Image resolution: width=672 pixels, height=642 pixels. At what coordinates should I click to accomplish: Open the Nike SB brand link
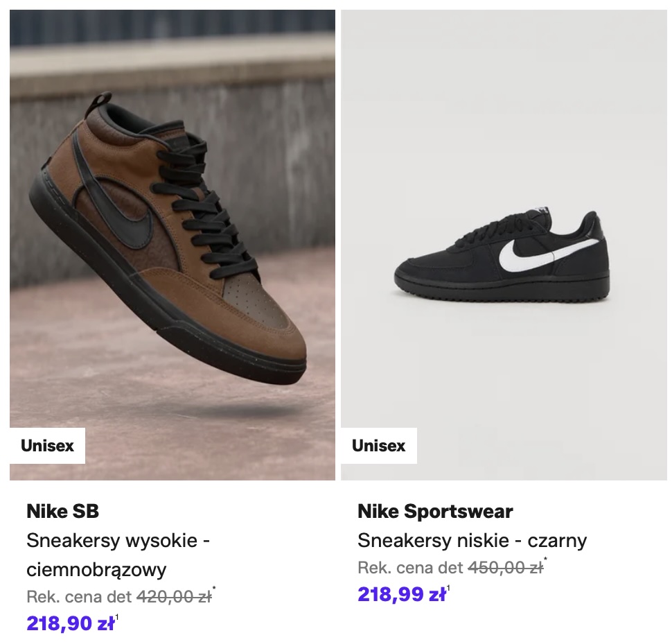(x=63, y=512)
